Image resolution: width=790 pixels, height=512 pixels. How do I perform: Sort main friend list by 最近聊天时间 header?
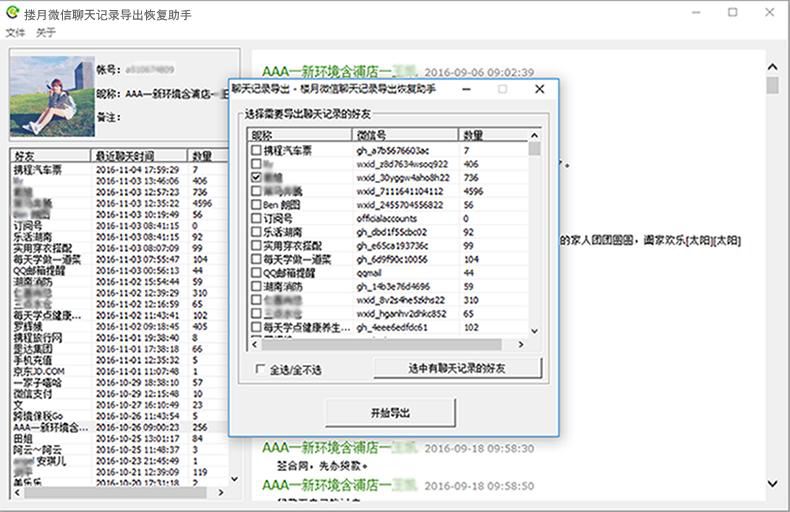(139, 156)
